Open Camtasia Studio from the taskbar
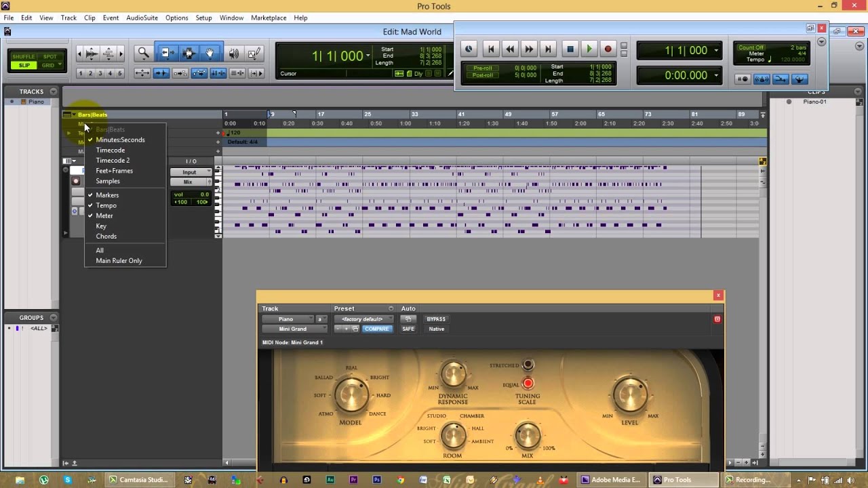This screenshot has height=488, width=868. tap(139, 480)
